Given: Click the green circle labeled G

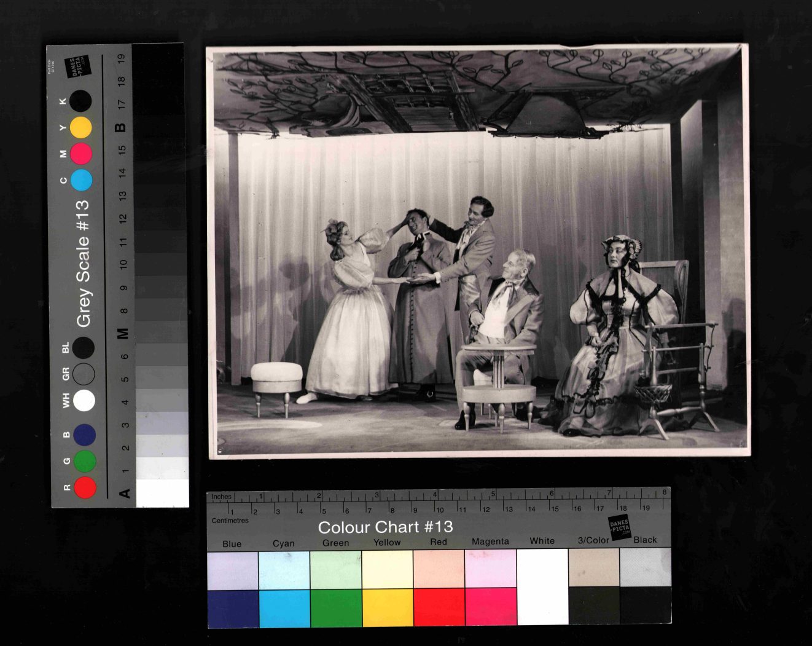Looking at the screenshot, I should pyautogui.click(x=85, y=461).
